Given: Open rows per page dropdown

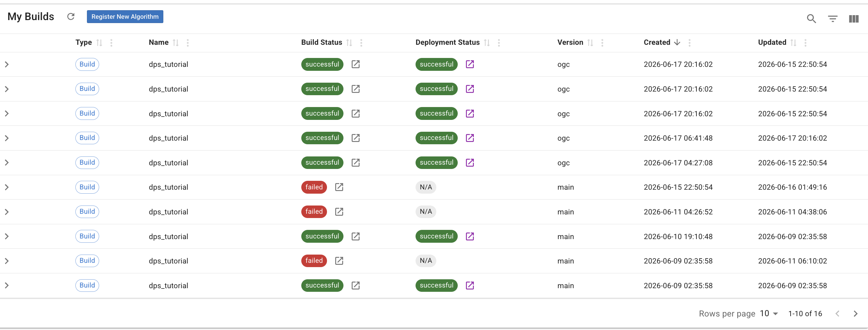Looking at the screenshot, I should 769,314.
